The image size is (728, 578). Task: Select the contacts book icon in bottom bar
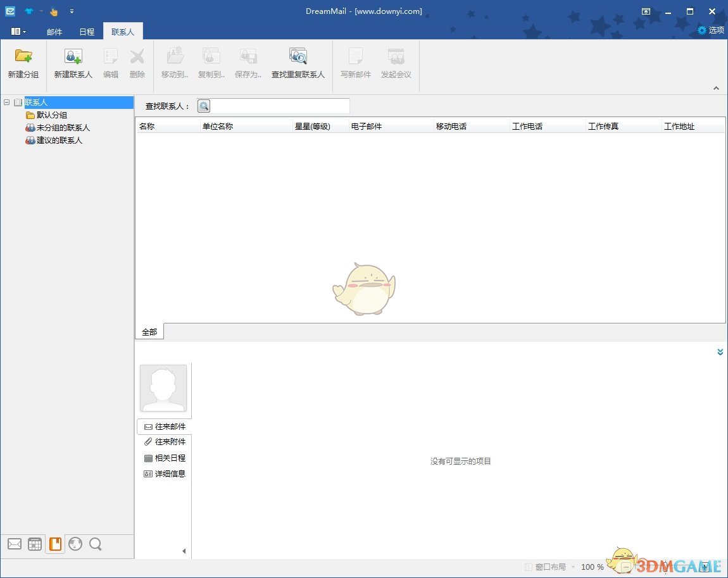coord(55,544)
